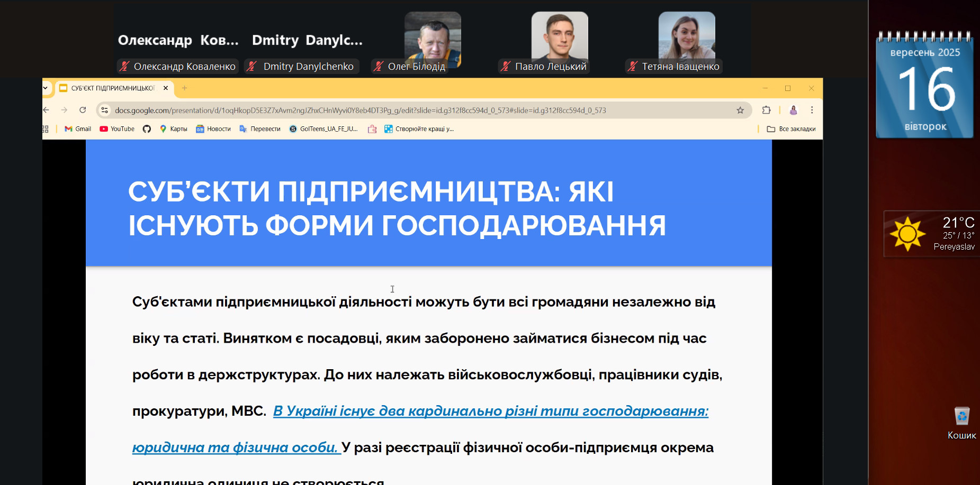Expand the tab search dropdown arrow
Image resolution: width=980 pixels, height=485 pixels.
point(46,88)
